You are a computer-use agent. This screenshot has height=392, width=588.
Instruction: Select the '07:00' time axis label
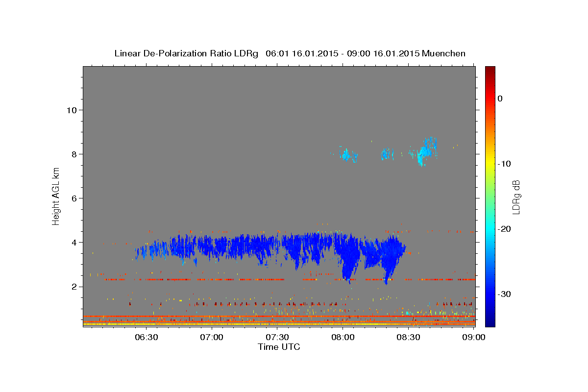tap(212, 337)
